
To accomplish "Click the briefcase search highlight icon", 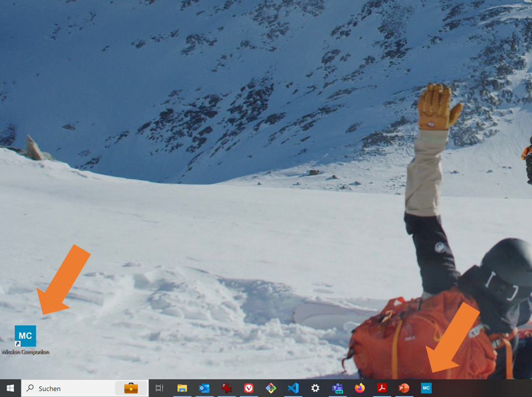I will [x=131, y=389].
